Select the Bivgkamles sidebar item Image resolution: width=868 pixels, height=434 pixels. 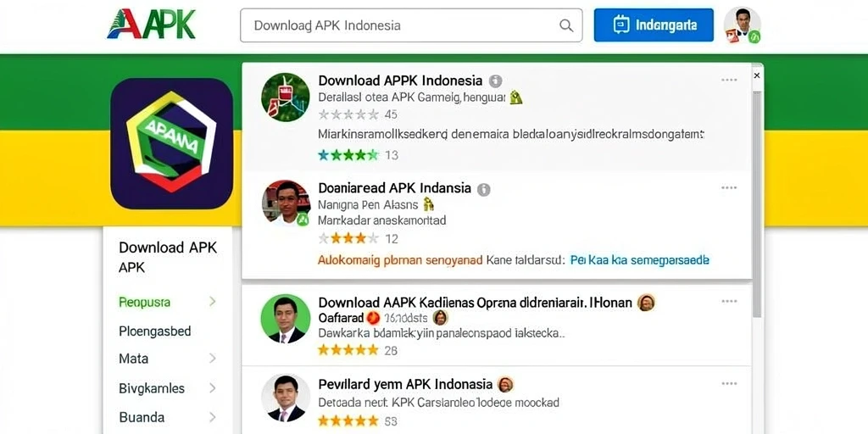(152, 388)
